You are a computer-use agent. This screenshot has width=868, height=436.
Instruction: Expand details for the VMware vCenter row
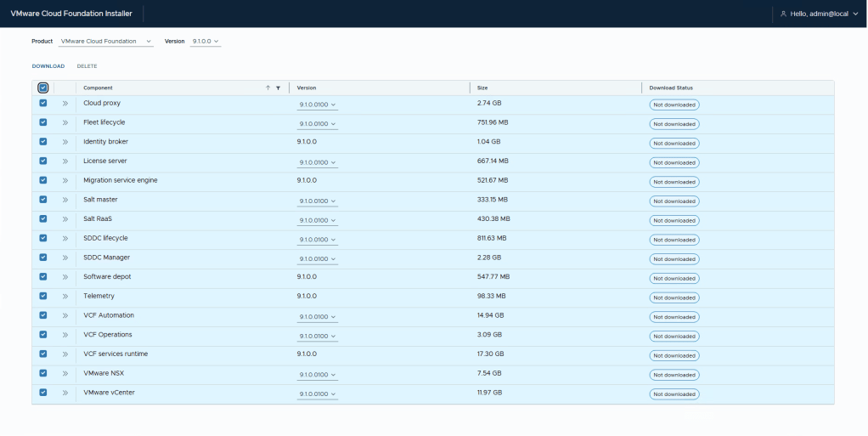click(x=65, y=393)
